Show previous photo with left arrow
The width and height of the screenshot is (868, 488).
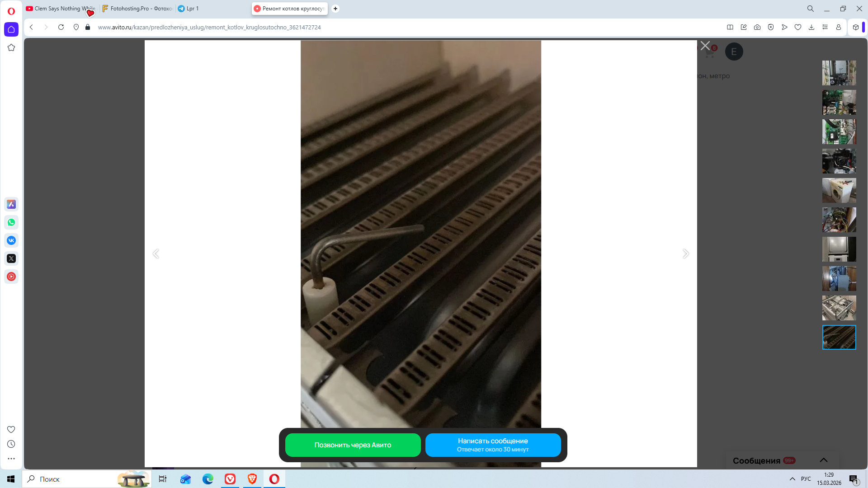click(x=156, y=254)
